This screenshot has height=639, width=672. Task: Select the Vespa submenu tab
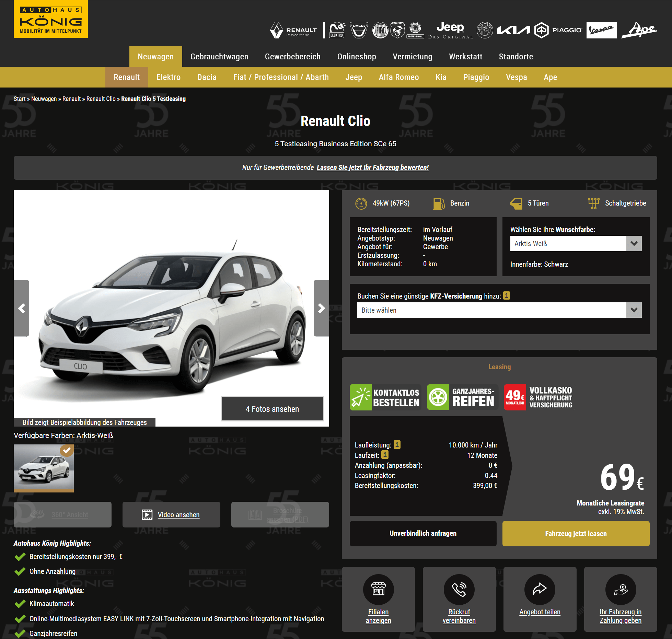(x=517, y=77)
